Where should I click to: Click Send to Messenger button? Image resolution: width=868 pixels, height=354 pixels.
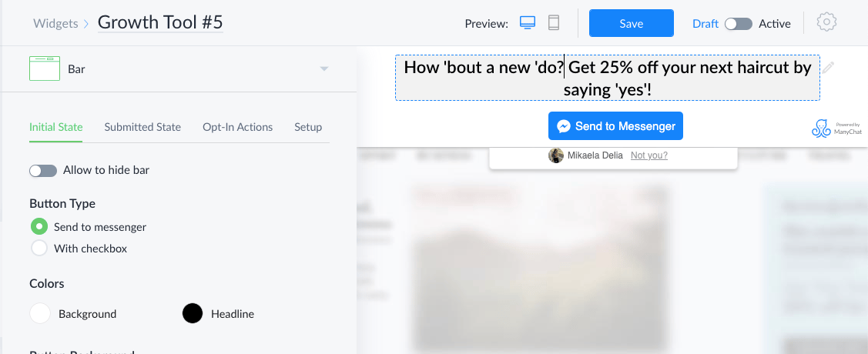(x=615, y=126)
